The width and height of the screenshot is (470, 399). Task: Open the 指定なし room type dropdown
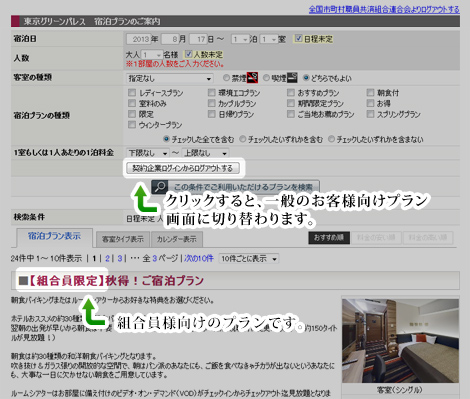click(170, 78)
